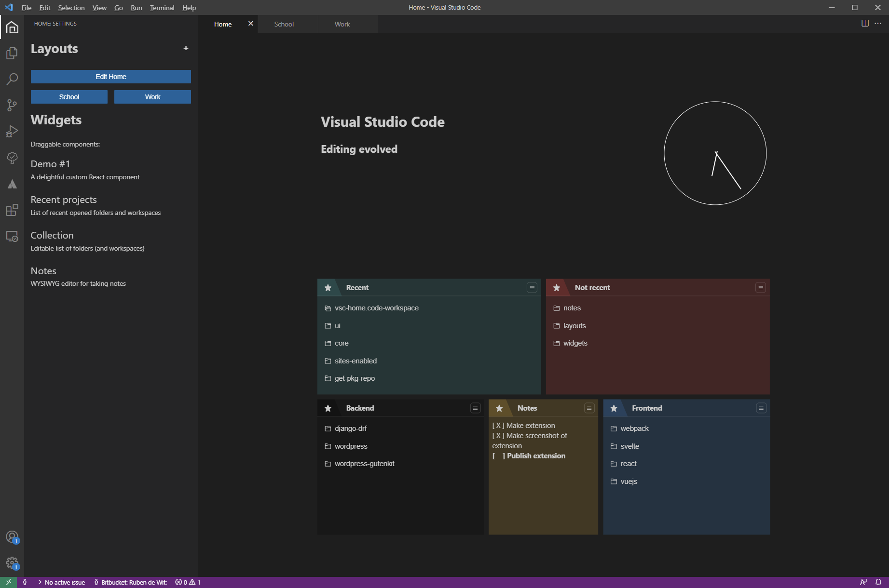Open the Source Control icon
This screenshot has width=889, height=588.
(12, 105)
